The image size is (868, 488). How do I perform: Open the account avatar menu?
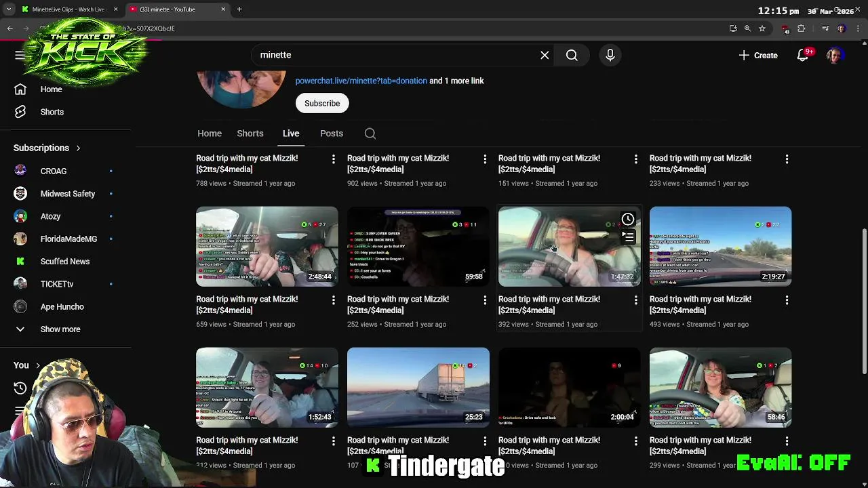point(834,55)
